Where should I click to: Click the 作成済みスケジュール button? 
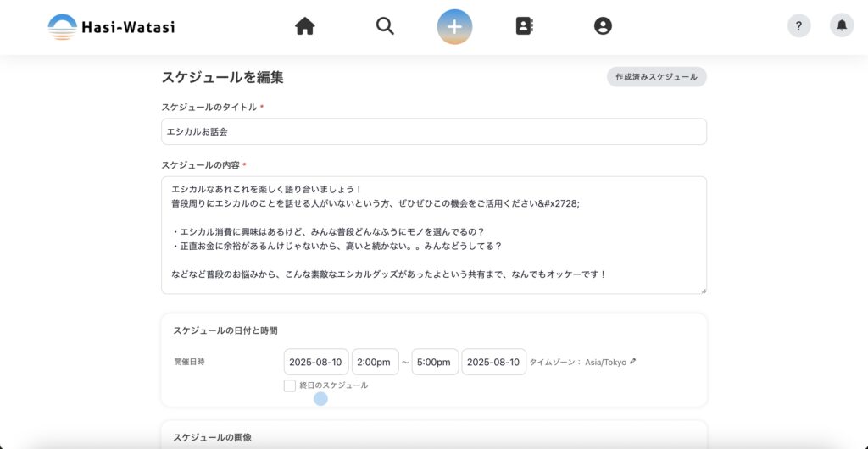tap(656, 77)
